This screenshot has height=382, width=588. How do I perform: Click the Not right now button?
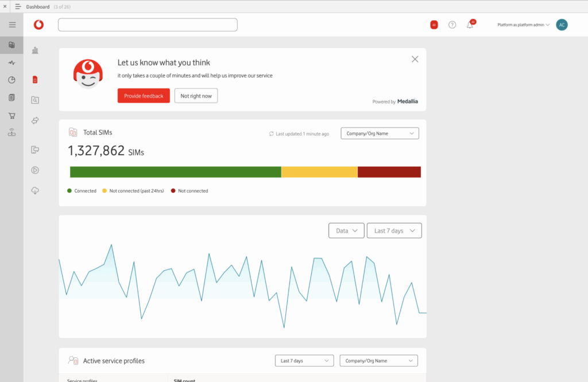point(196,96)
